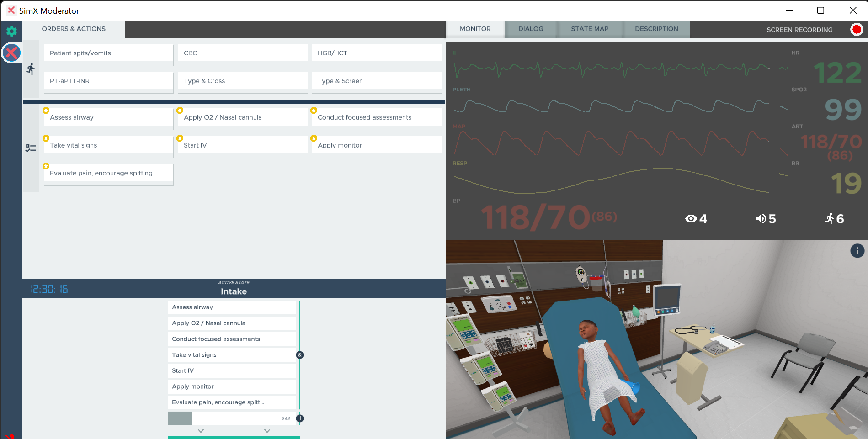Viewport: 868px width, 439px height.
Task: Click the ampersand marker beside Take vital signs
Action: tap(300, 355)
